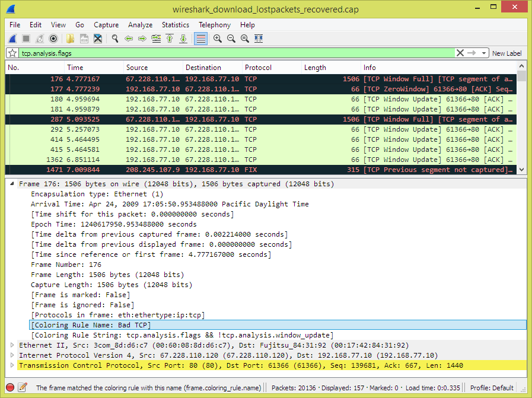Zoom out the packet list text
Image resolution: width=532 pixels, height=398 pixels.
pyautogui.click(x=231, y=39)
